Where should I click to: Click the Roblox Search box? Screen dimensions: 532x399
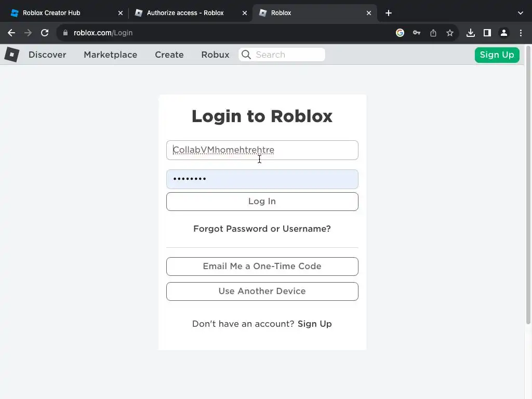(x=282, y=55)
